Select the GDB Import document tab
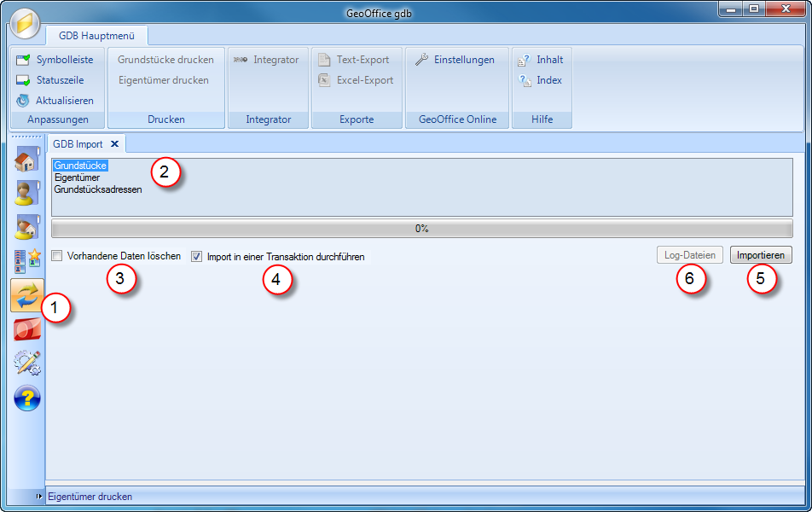The image size is (812, 512). point(78,144)
